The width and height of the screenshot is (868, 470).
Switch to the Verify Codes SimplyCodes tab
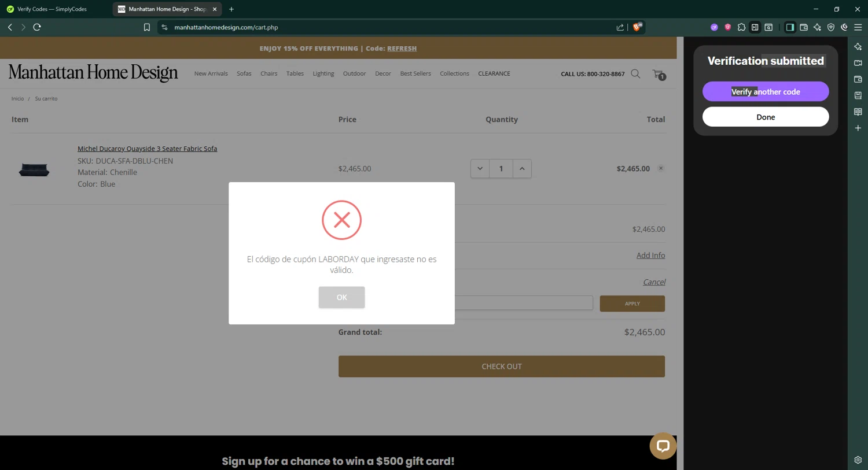point(52,9)
